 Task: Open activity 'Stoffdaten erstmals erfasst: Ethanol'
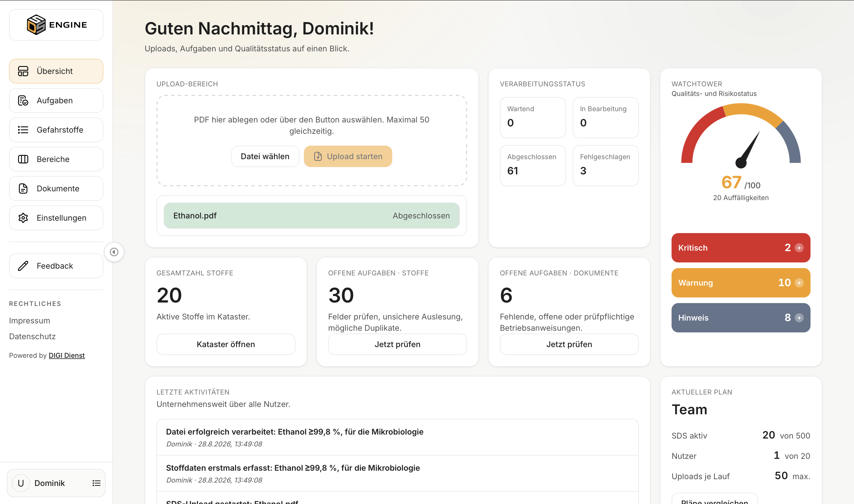click(398, 474)
